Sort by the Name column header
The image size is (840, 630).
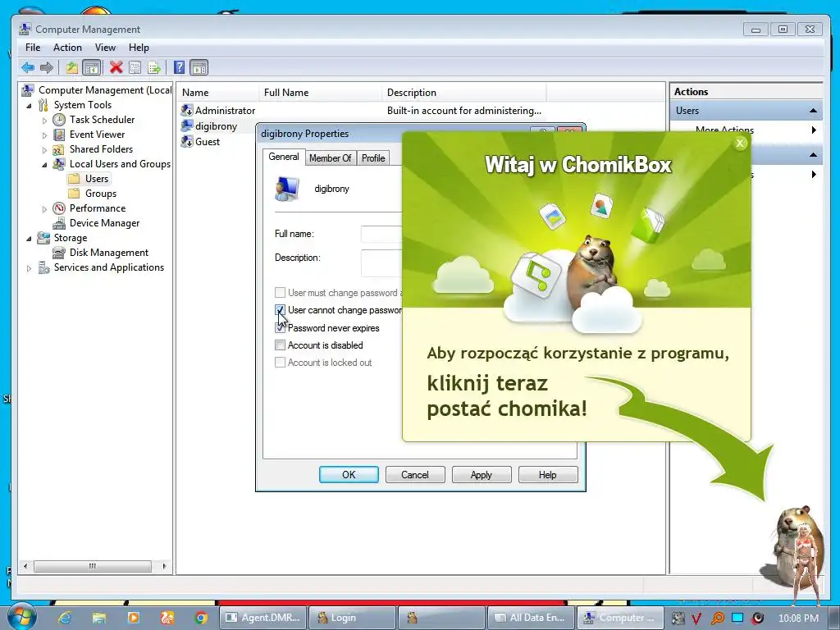[217, 93]
